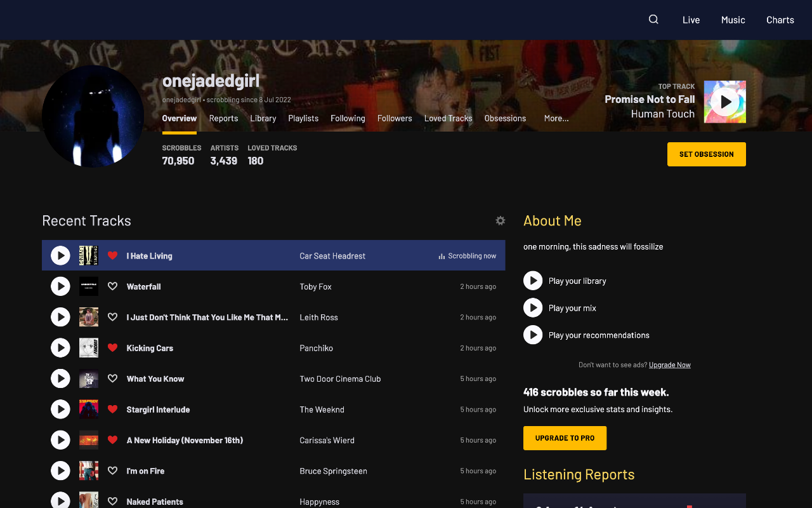Viewport: 812px width, 508px height.
Task: Go to Music in top navigation
Action: pos(733,20)
